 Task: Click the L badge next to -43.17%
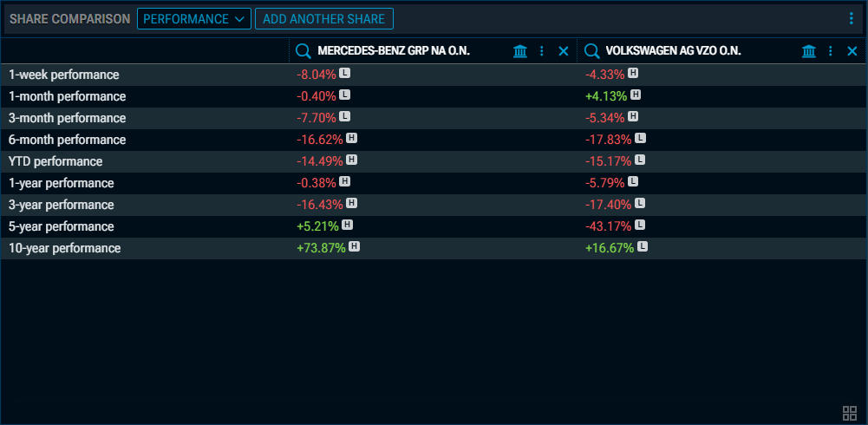coord(640,226)
